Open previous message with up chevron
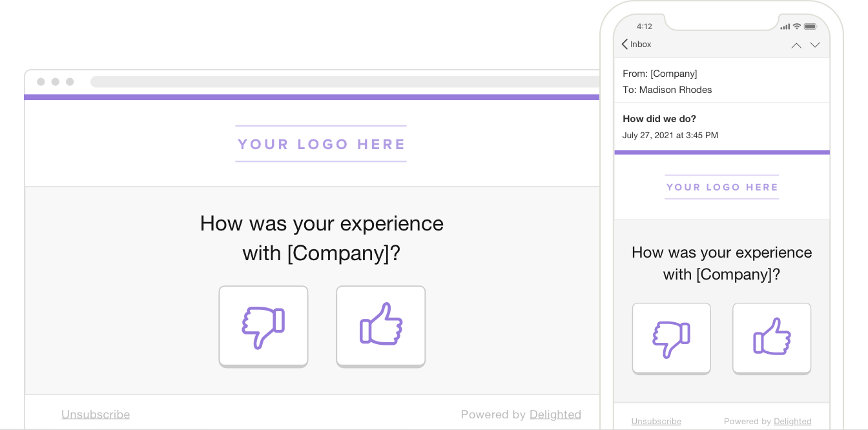This screenshot has height=430, width=868. [796, 45]
